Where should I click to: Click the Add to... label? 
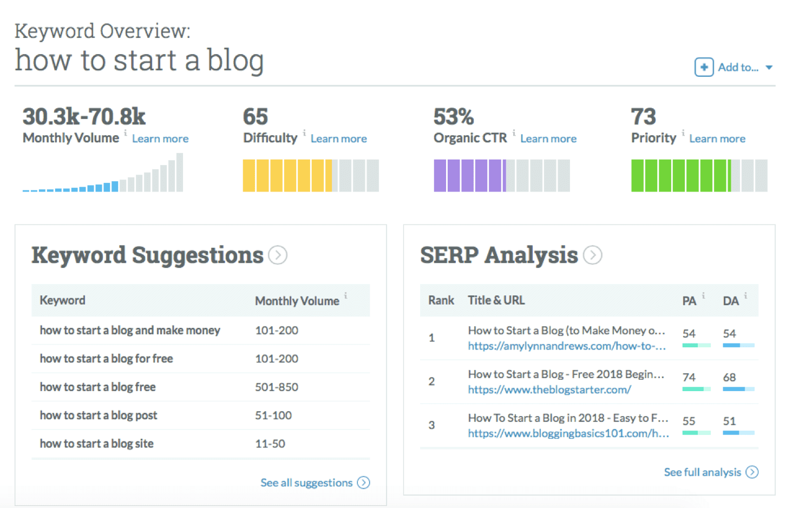[738, 68]
